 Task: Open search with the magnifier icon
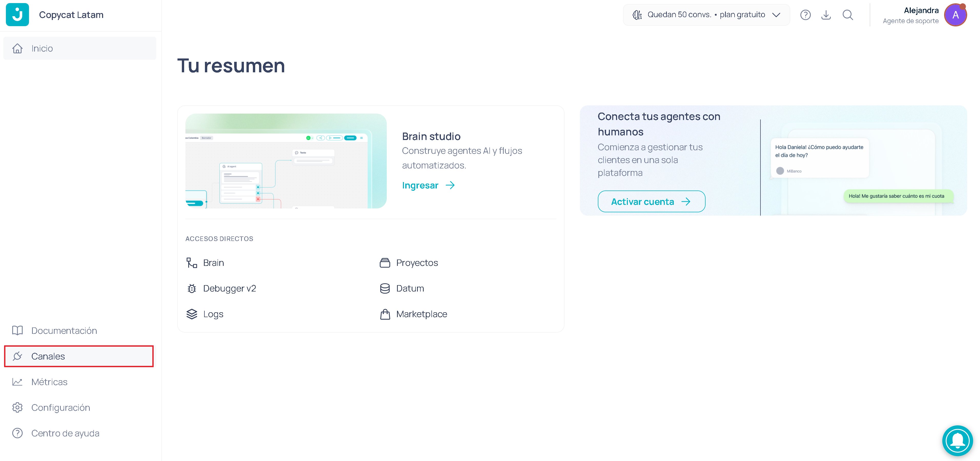[848, 15]
